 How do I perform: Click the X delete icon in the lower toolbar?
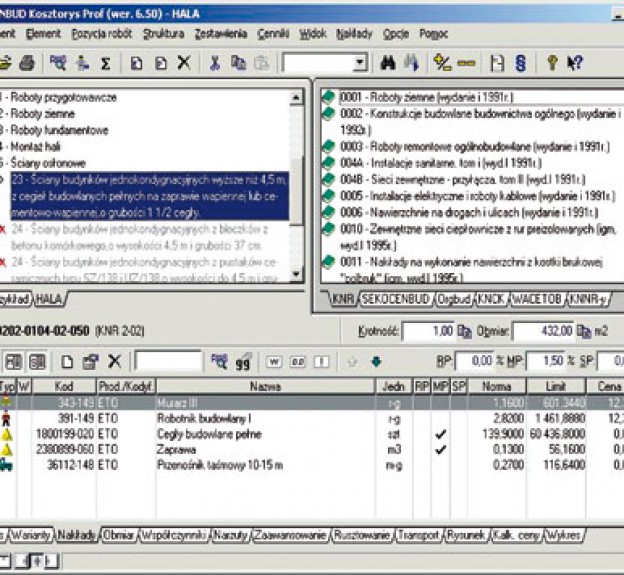(115, 361)
